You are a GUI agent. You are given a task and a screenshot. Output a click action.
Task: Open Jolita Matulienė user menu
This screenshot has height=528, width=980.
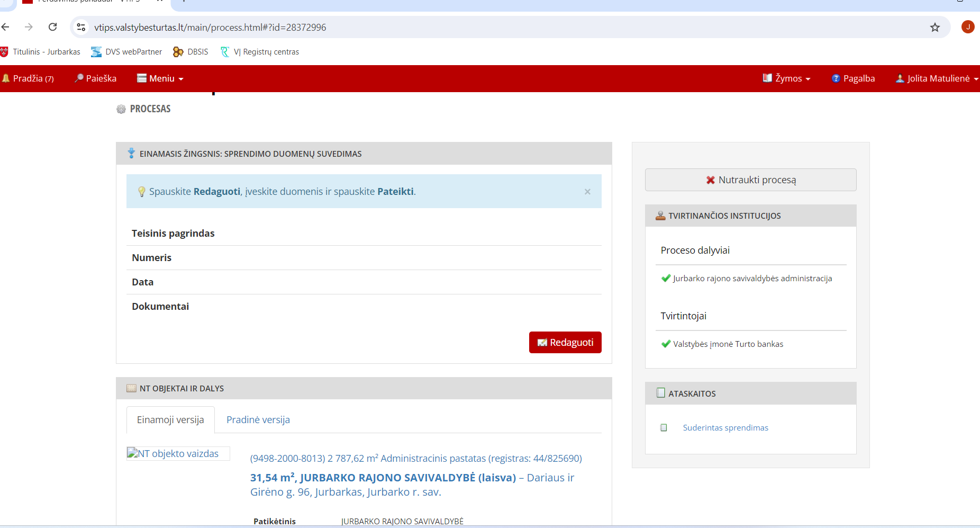[x=937, y=78]
